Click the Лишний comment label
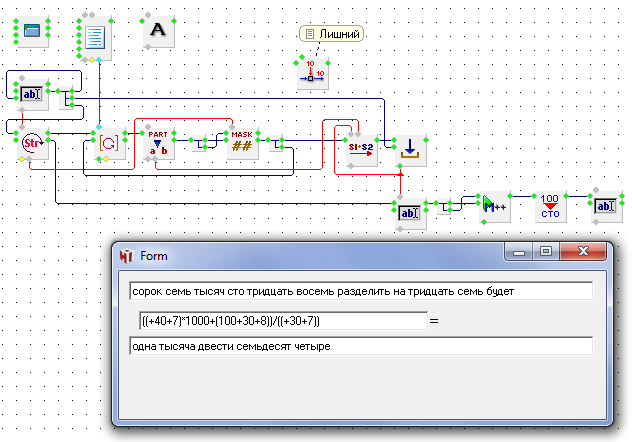This screenshot has height=442, width=632. [331, 34]
